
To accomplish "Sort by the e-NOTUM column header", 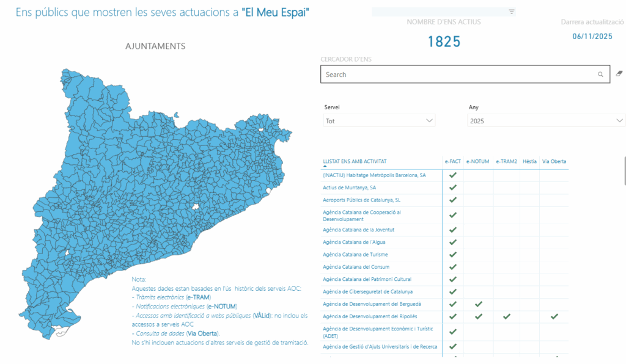I will [x=477, y=162].
